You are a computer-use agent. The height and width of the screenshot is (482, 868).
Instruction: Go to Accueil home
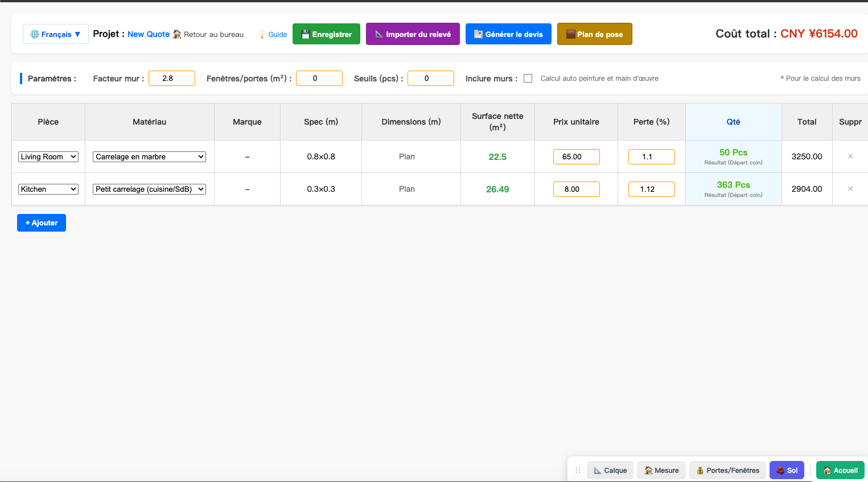pos(841,471)
